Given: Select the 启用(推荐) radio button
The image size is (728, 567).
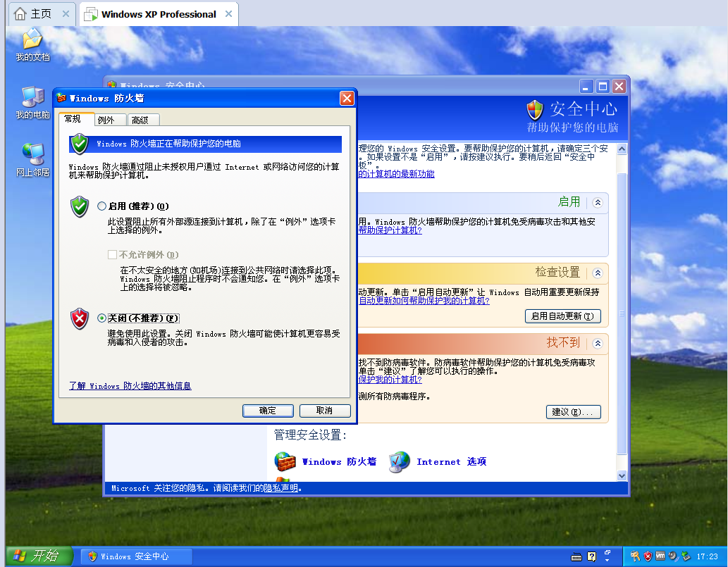Looking at the screenshot, I should (x=101, y=206).
